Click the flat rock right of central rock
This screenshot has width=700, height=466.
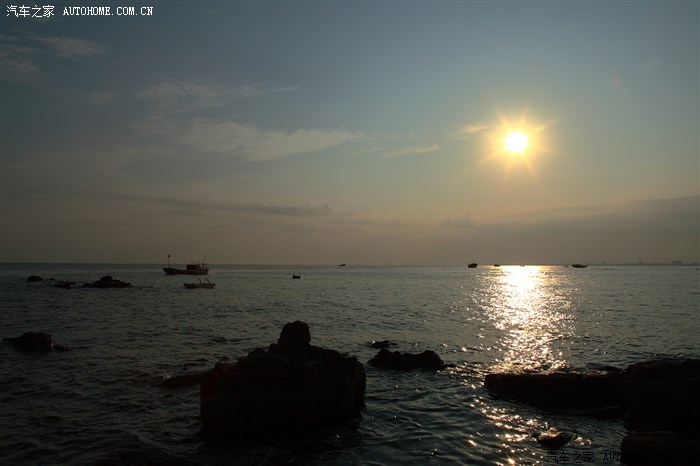(x=405, y=359)
